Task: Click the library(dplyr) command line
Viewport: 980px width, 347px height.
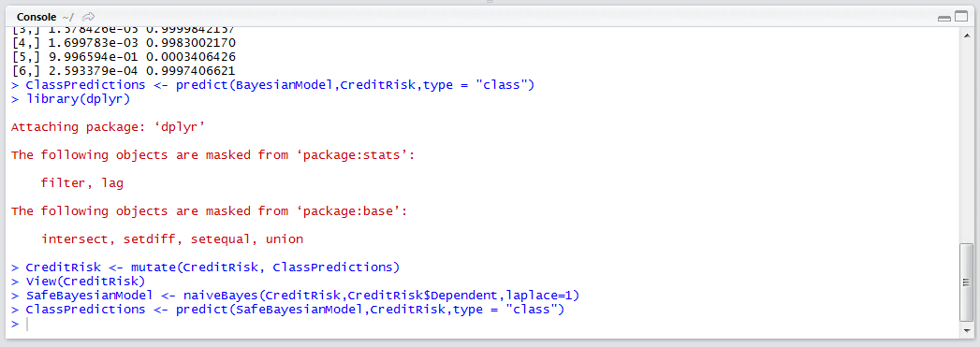Action: click(x=70, y=98)
